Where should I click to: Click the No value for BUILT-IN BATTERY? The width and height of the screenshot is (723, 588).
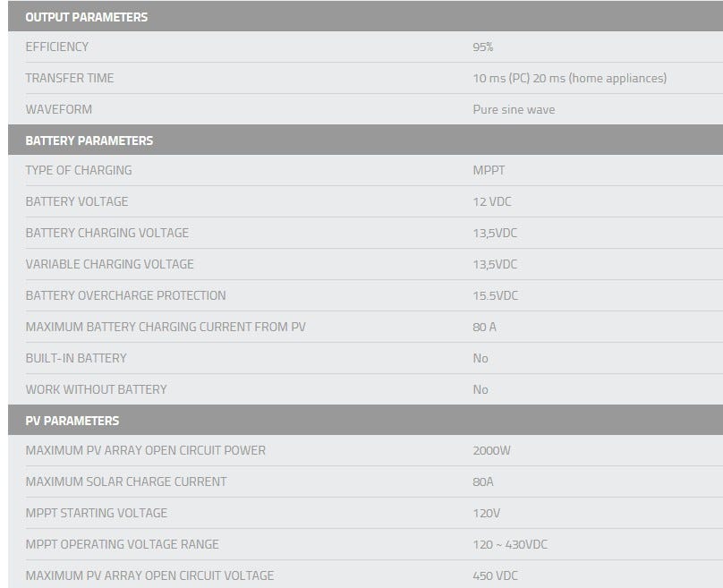point(481,358)
